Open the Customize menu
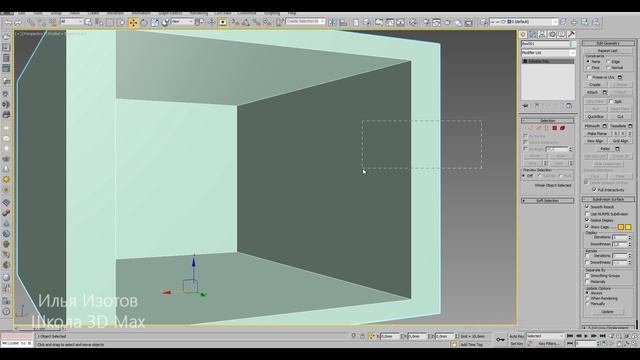 247,13
